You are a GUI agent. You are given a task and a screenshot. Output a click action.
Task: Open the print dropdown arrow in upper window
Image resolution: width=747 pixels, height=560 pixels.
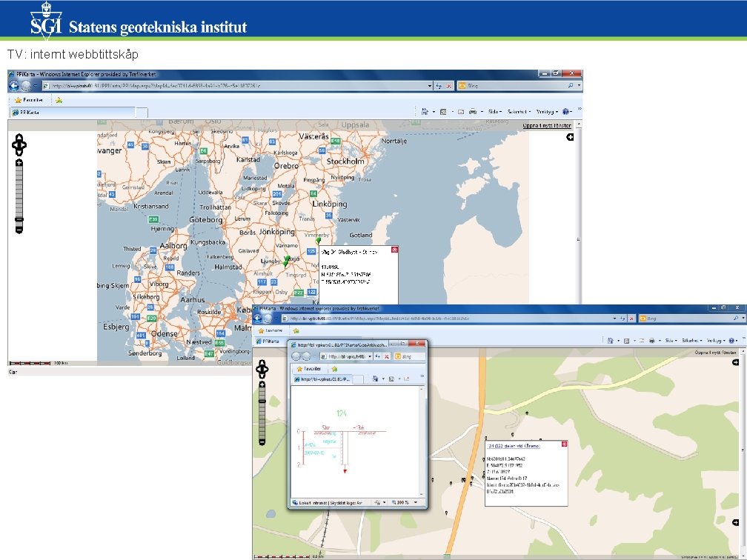click(x=482, y=112)
